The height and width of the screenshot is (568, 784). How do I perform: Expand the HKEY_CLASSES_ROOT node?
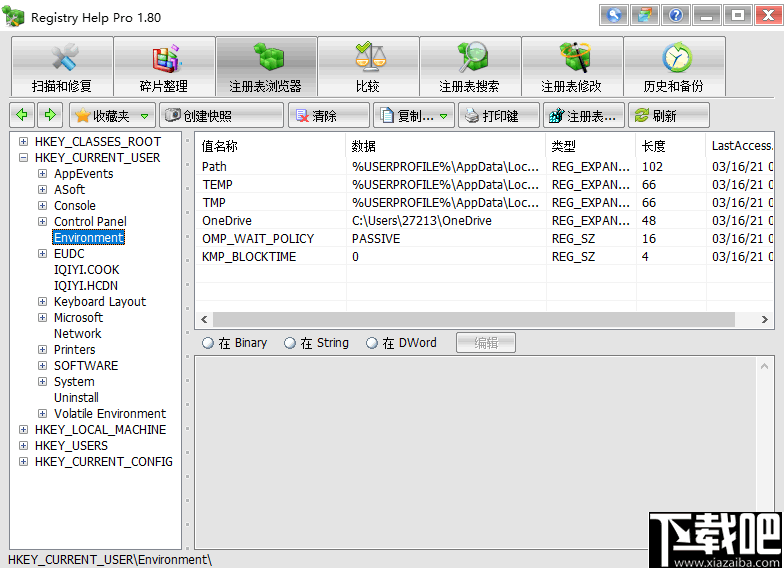point(24,142)
